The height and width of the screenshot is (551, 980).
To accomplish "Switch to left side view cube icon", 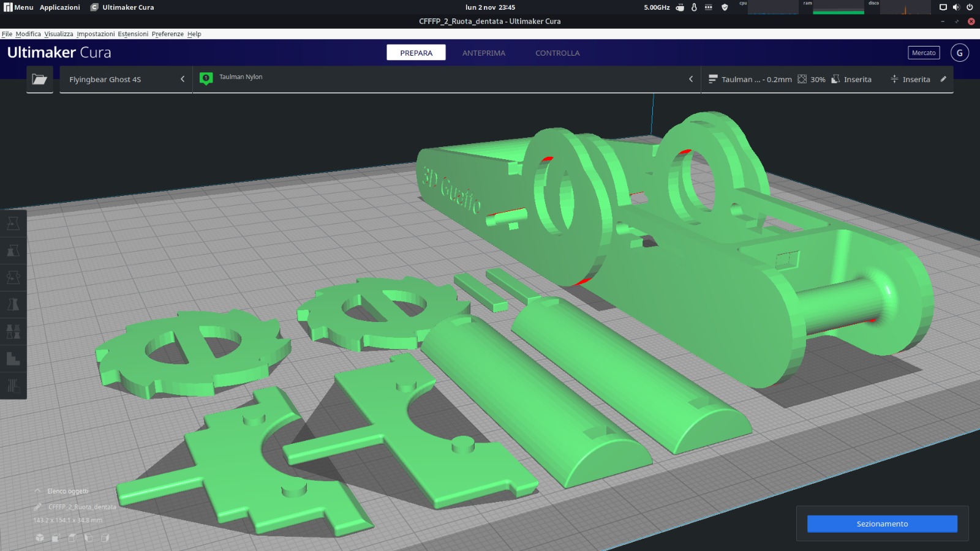I will coord(88,538).
